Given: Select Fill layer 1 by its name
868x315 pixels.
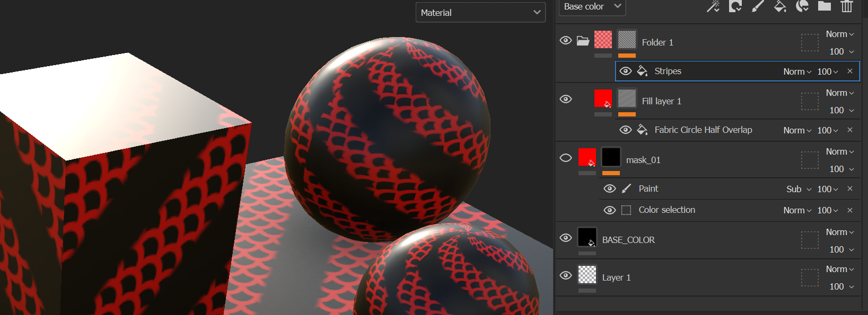Looking at the screenshot, I should click(x=661, y=101).
